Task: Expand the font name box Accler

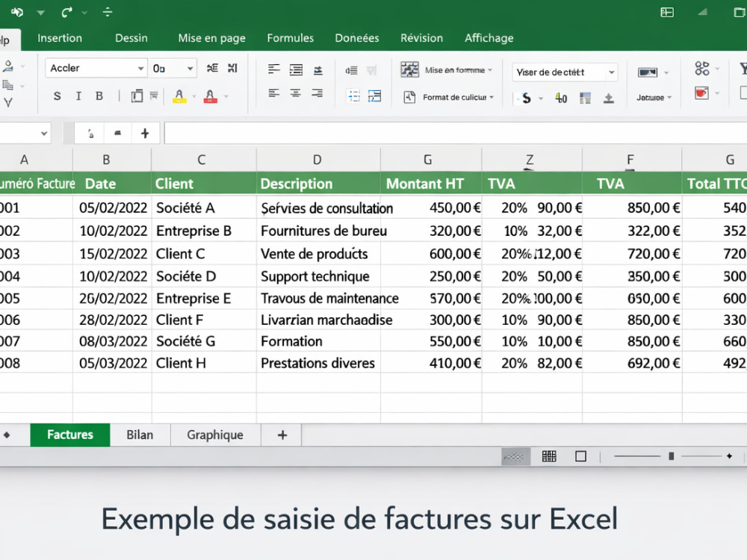Action: (x=140, y=69)
